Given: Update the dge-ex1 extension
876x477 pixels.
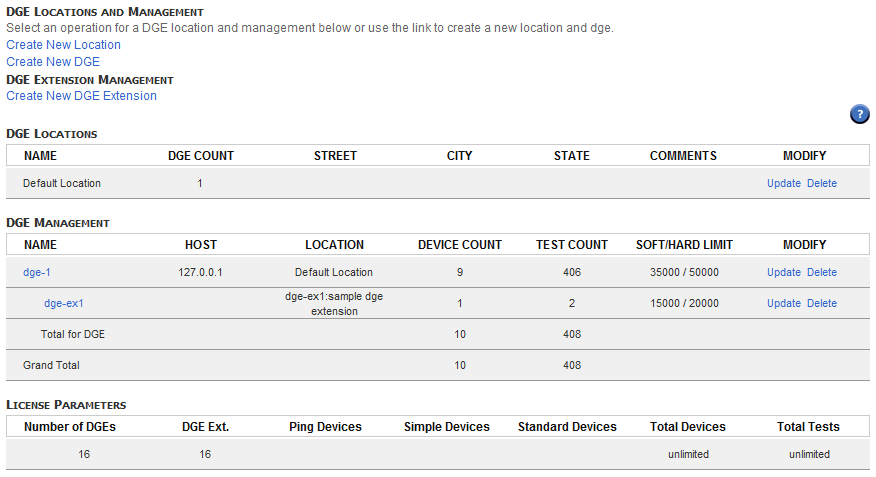Looking at the screenshot, I should [783, 304].
